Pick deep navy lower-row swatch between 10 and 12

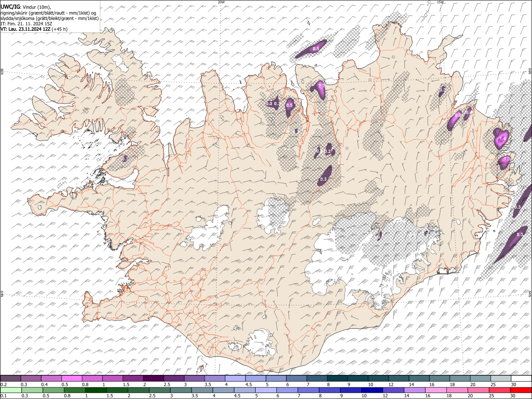tap(372, 390)
